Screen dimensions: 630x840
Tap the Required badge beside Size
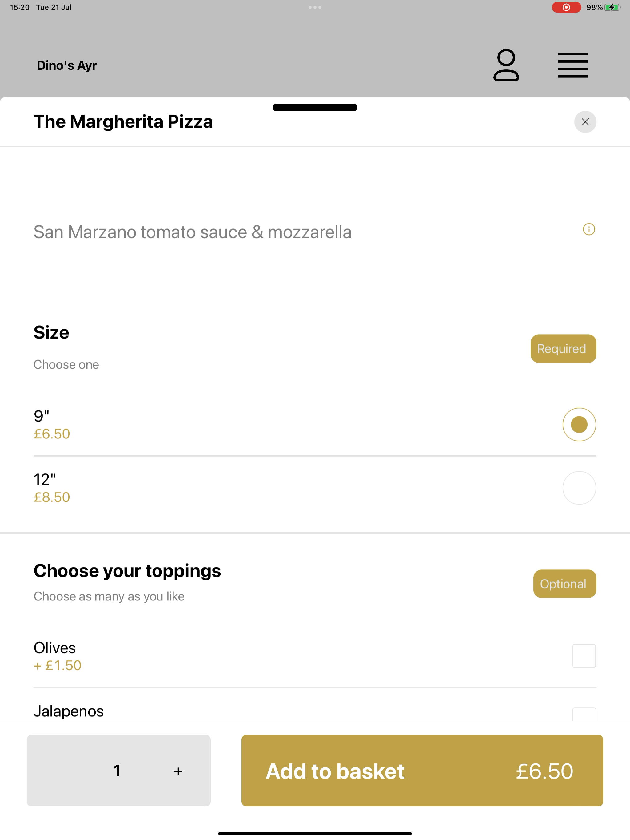563,349
